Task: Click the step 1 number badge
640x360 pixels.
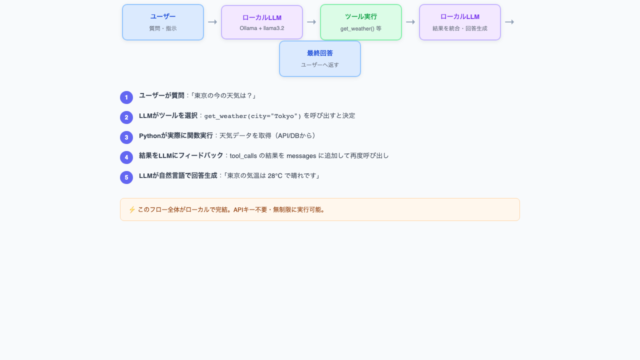Action: (127, 98)
